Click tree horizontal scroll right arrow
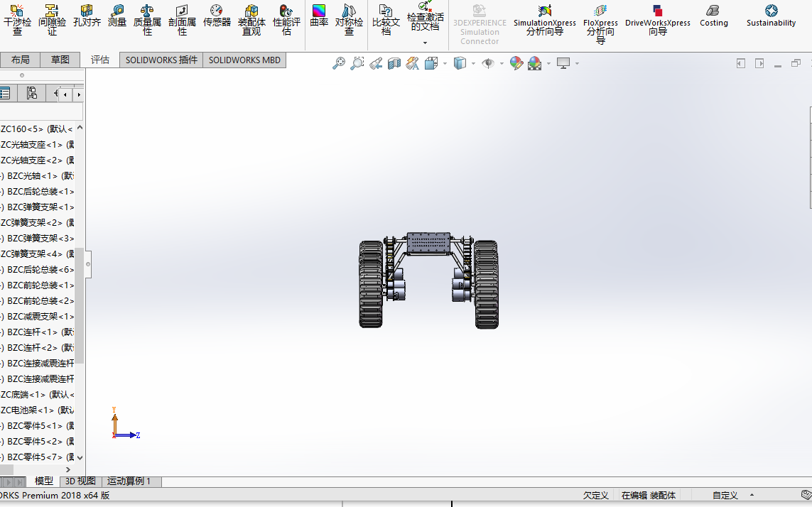The width and height of the screenshot is (812, 507). pyautogui.click(x=67, y=469)
